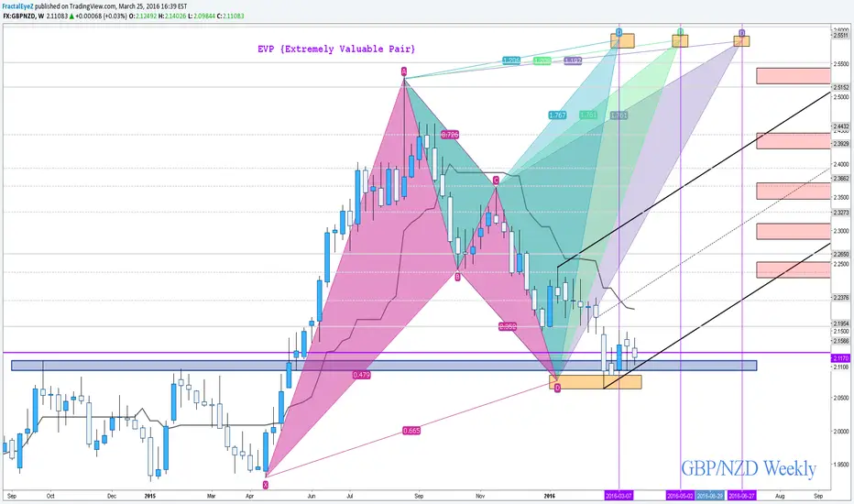Click the pink D point label at bottom
Screen dimensions: 854x504
(x=557, y=388)
